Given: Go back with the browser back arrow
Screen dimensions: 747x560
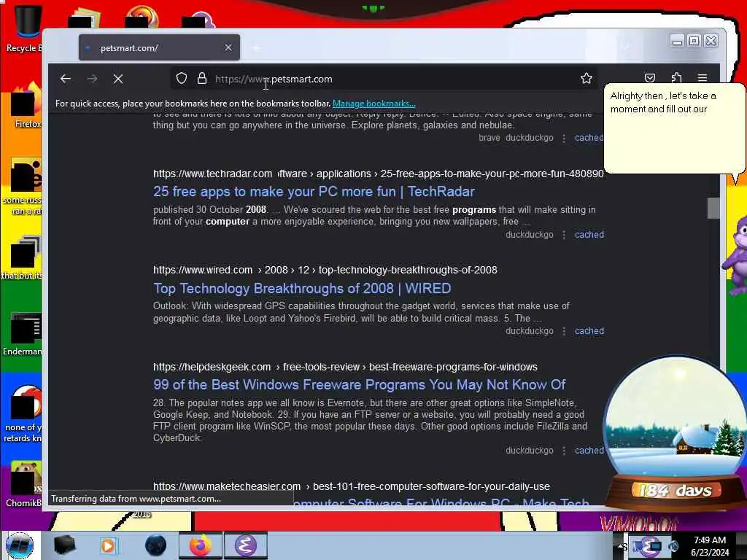Looking at the screenshot, I should click(66, 79).
